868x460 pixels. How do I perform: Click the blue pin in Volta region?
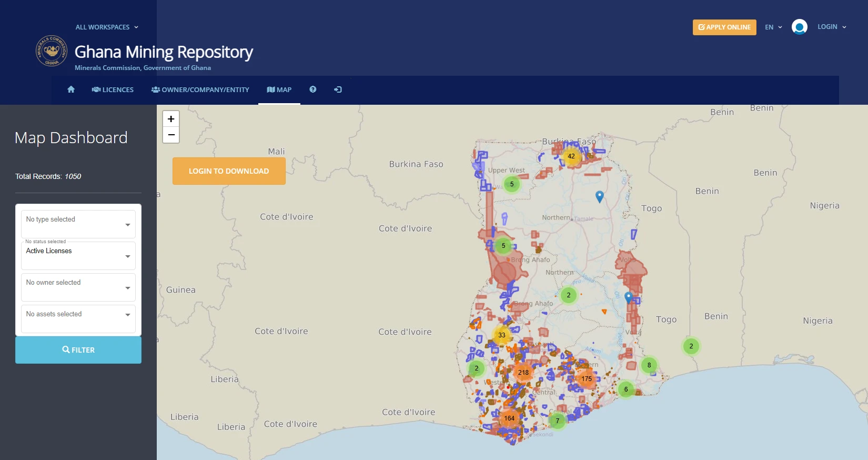click(x=628, y=297)
